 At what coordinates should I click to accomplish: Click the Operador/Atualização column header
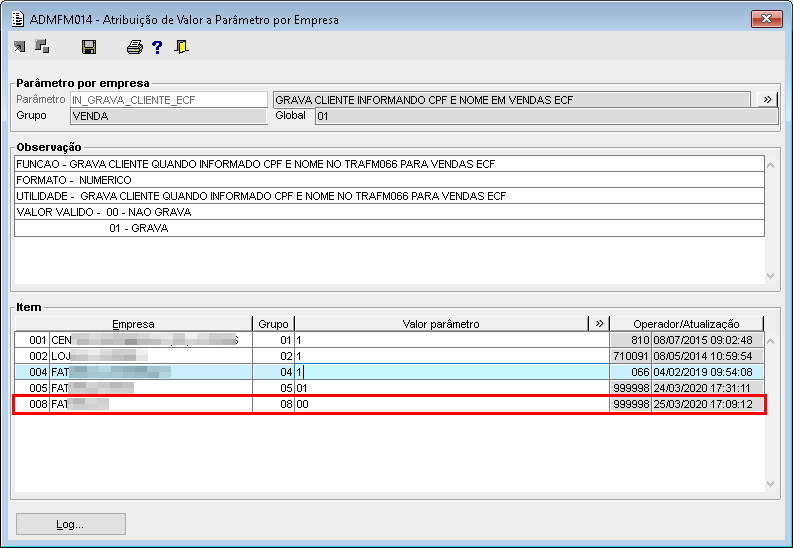[686, 324]
